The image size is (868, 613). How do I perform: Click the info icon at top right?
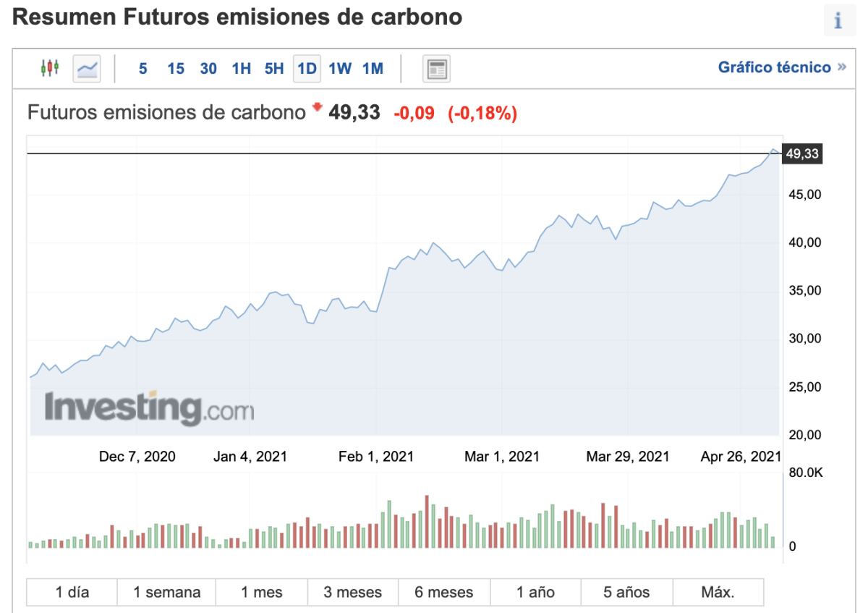click(838, 21)
